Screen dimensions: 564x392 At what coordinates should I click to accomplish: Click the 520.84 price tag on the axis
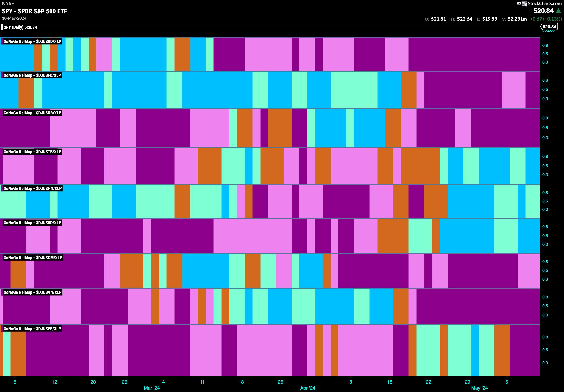549,27
